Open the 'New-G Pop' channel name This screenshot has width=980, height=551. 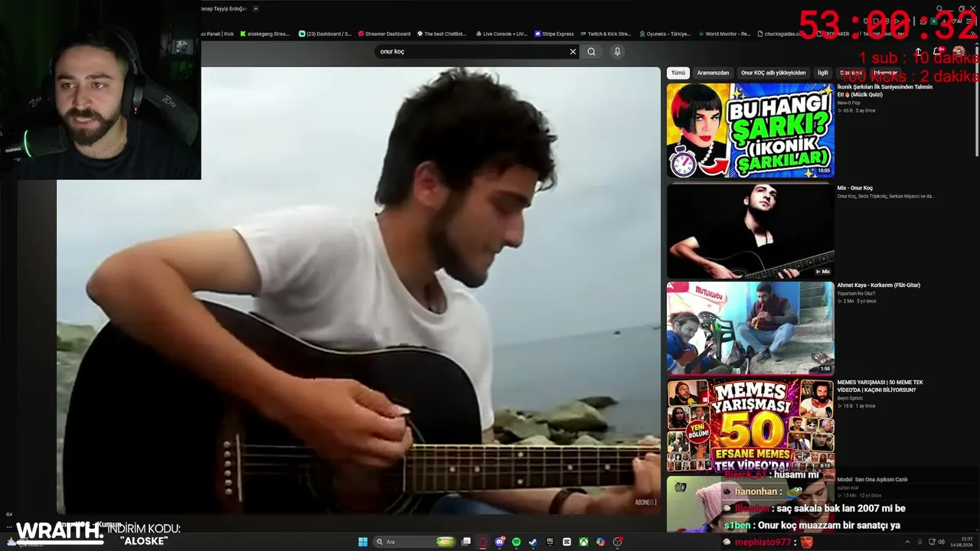click(848, 103)
